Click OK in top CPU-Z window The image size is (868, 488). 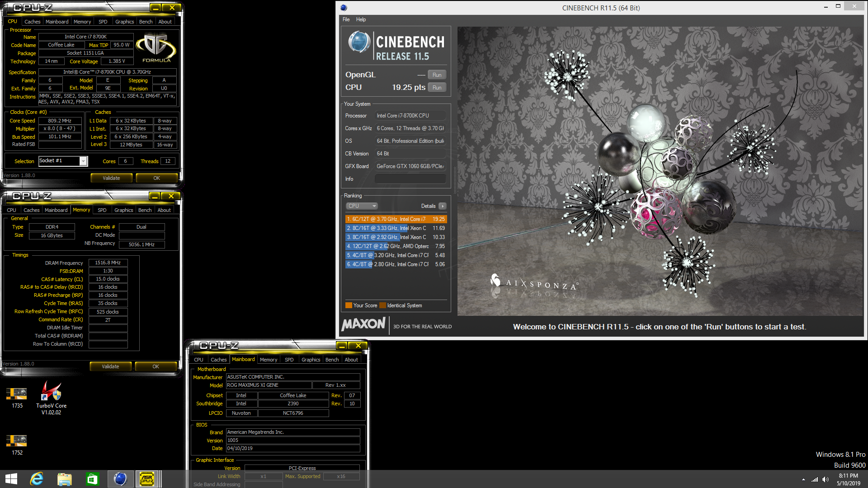coord(156,178)
